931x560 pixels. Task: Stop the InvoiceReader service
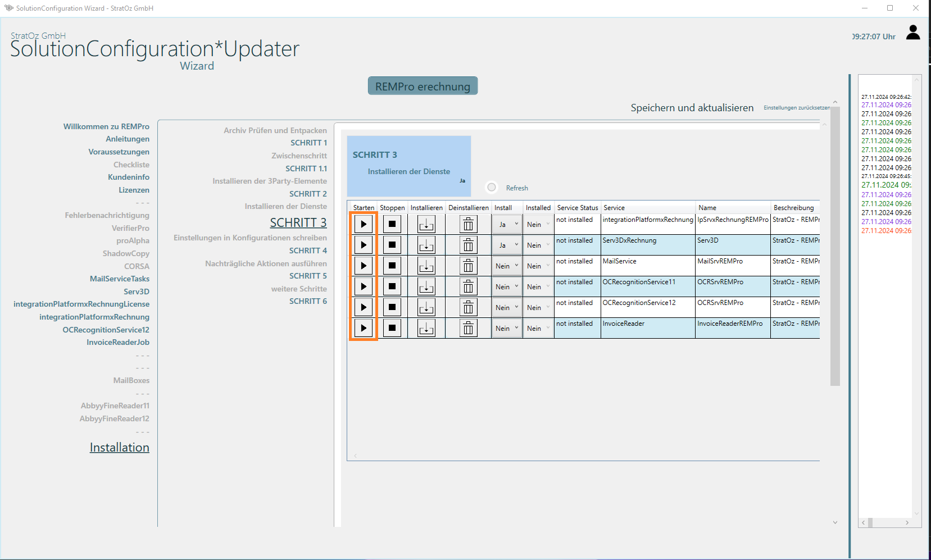tap(392, 328)
